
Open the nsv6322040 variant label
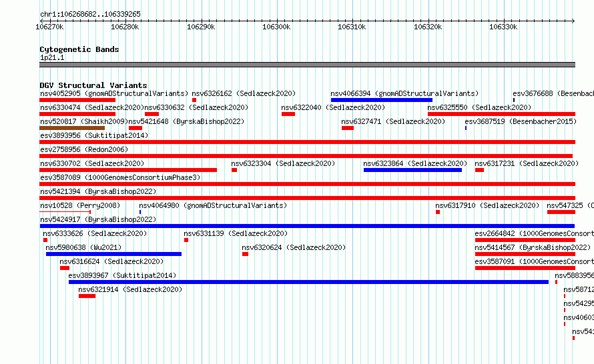coord(333,107)
